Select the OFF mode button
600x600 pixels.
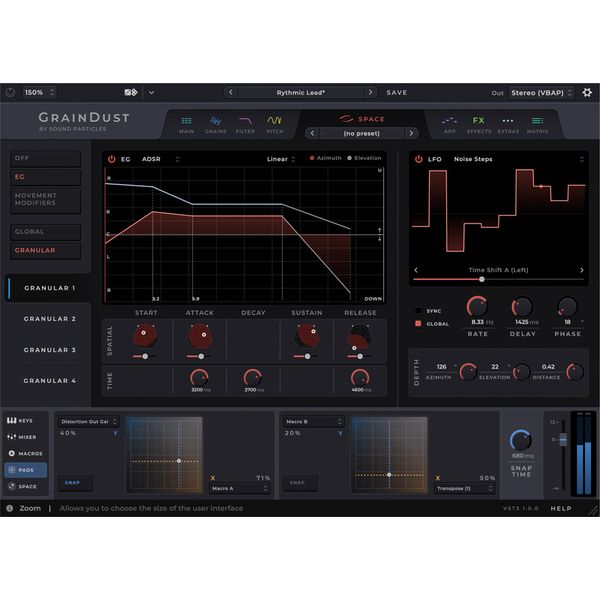pyautogui.click(x=45, y=158)
